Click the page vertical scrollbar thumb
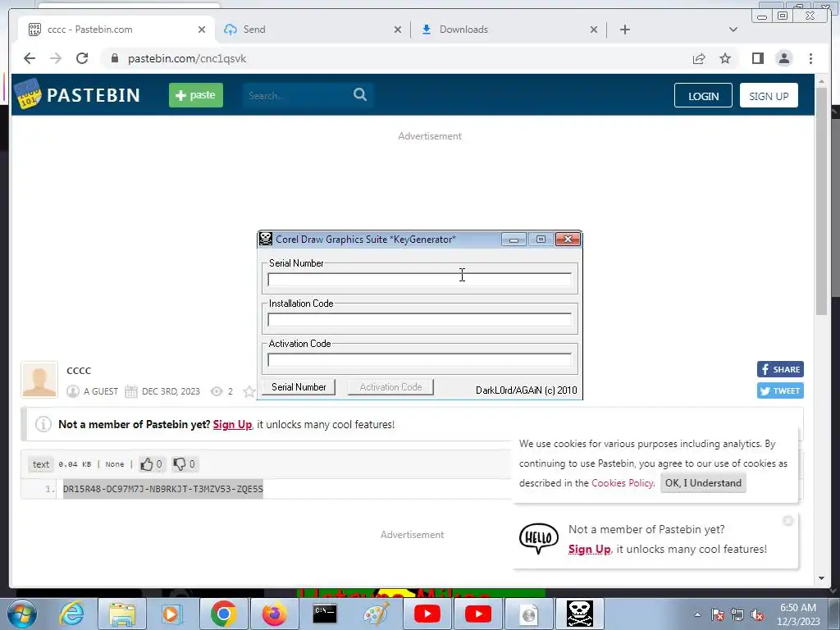The width and height of the screenshot is (840, 630). 821,201
